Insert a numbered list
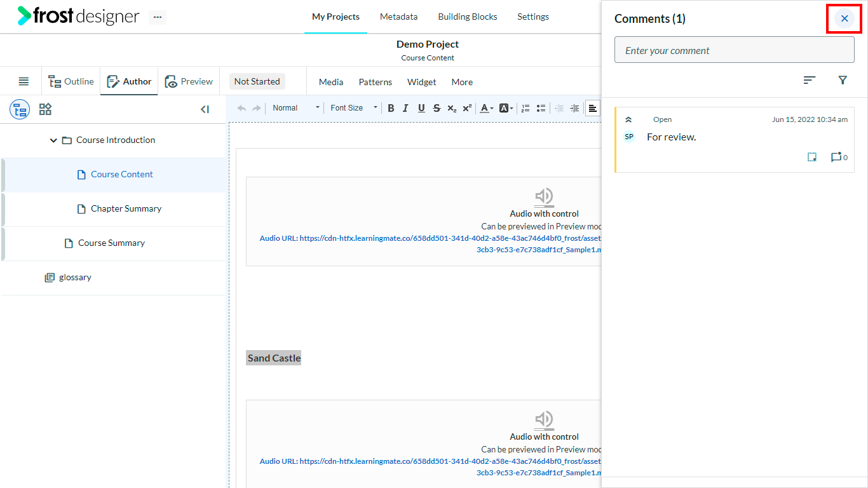868x488 pixels. click(x=526, y=108)
